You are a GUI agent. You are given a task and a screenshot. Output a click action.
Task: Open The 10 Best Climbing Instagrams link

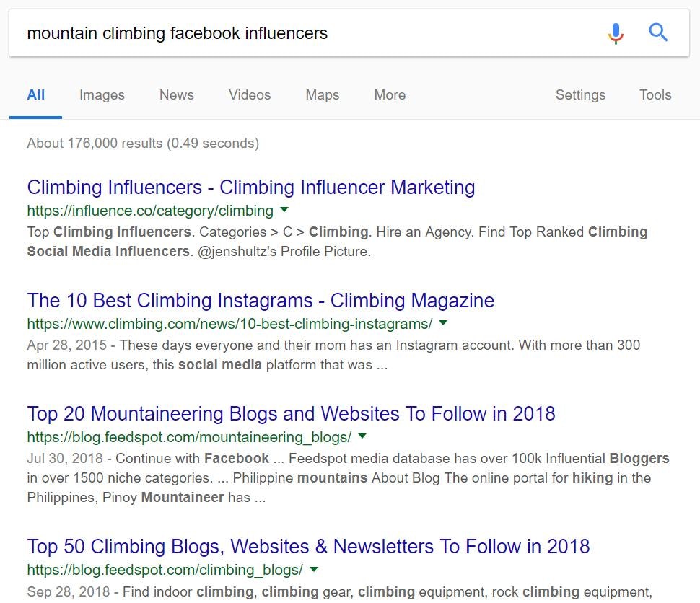[x=261, y=301]
